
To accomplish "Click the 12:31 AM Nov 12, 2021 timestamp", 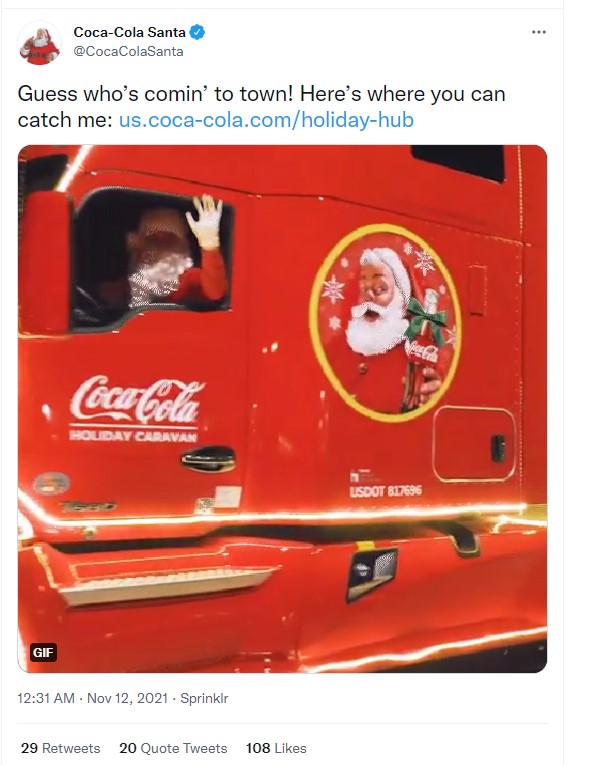I will (93, 698).
